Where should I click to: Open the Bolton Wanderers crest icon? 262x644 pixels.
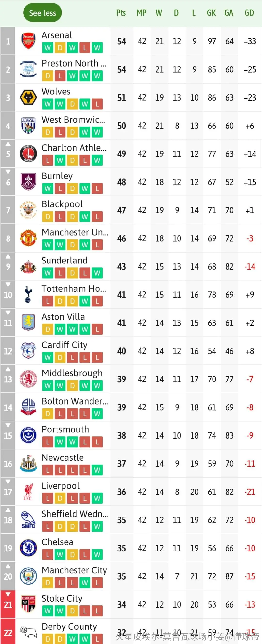pos(28,407)
